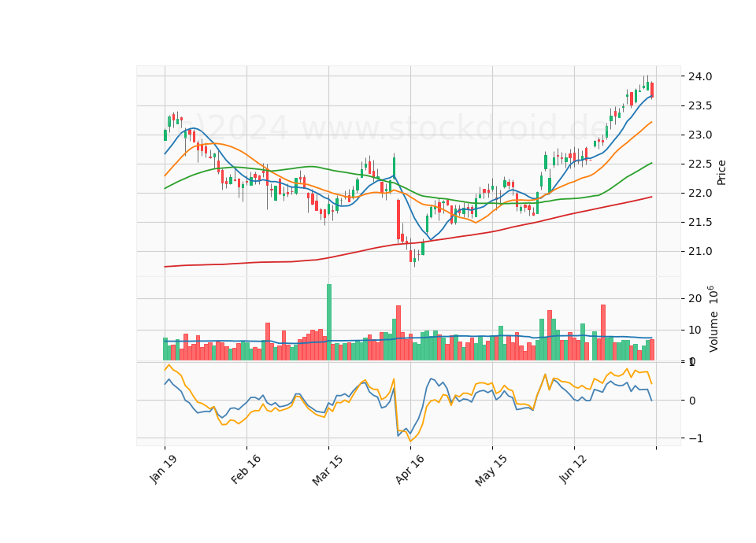
Task: Select the "May 15" date axis label
Action: coord(491,470)
